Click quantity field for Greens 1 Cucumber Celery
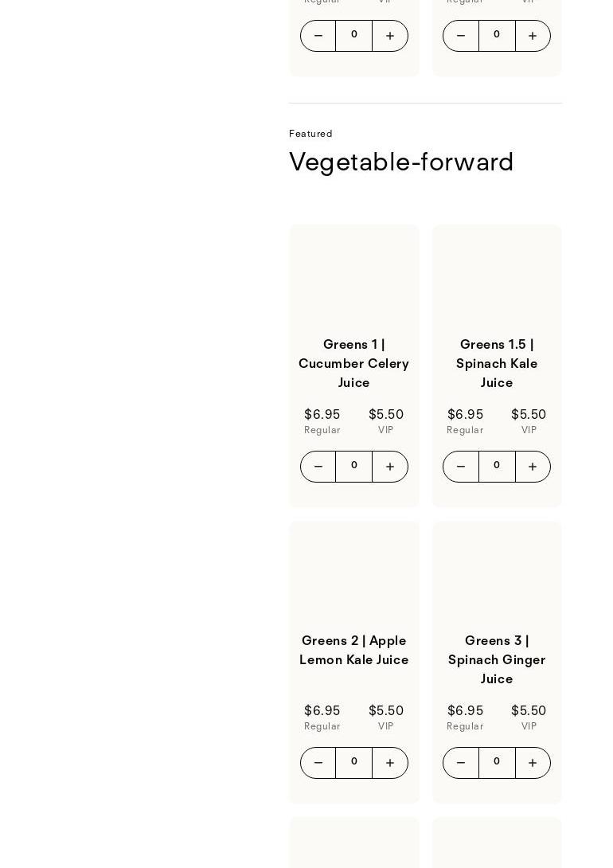The width and height of the screenshot is (613, 868). pos(354,467)
